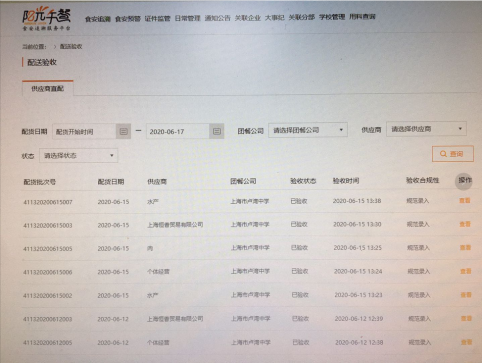482x363 pixels.
Task: Open the 食安追溯 menu
Action: tap(98, 19)
